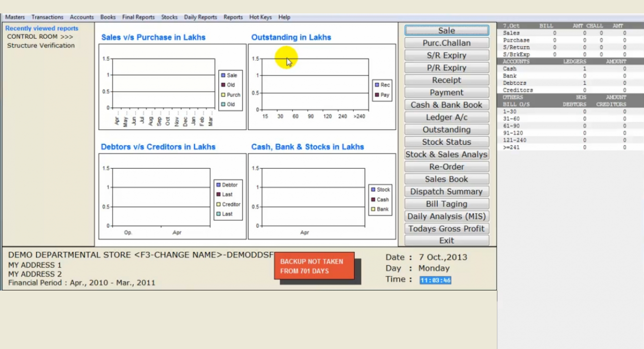Open CONTROL ROOM >>> recent report
This screenshot has width=644, height=349.
click(x=40, y=37)
